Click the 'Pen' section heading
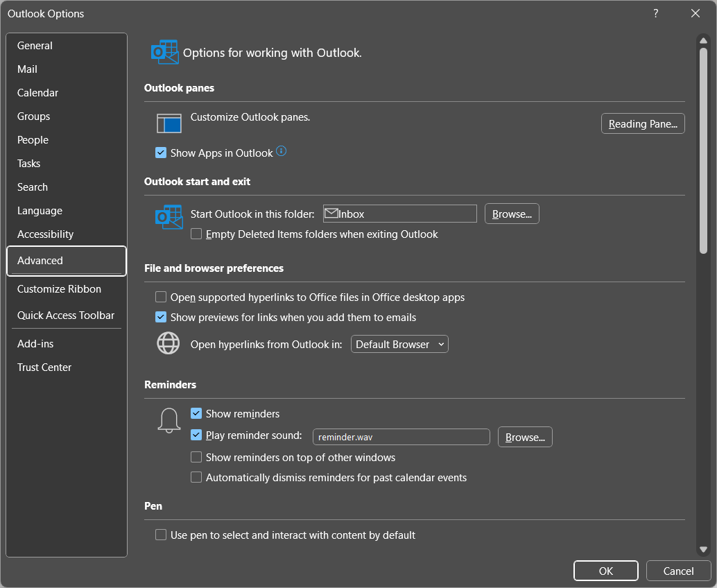Image resolution: width=717 pixels, height=588 pixels. (x=153, y=505)
